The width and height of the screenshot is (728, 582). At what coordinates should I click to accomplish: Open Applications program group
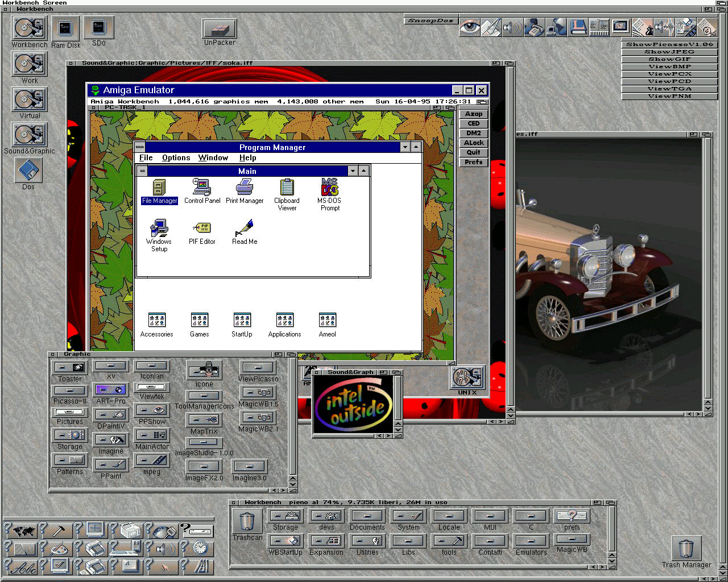284,325
